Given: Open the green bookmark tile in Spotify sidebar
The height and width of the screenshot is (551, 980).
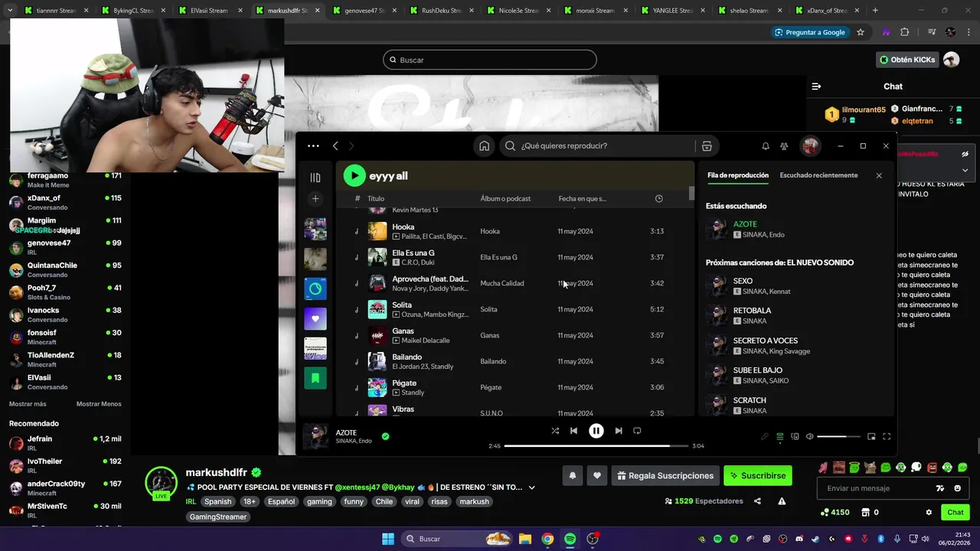Looking at the screenshot, I should coord(315,378).
